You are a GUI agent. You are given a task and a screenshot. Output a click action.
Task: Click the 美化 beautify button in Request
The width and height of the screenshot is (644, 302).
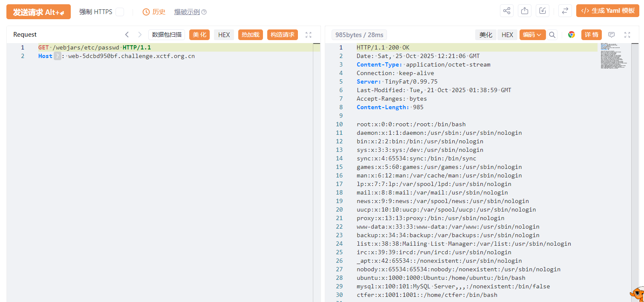pyautogui.click(x=199, y=35)
